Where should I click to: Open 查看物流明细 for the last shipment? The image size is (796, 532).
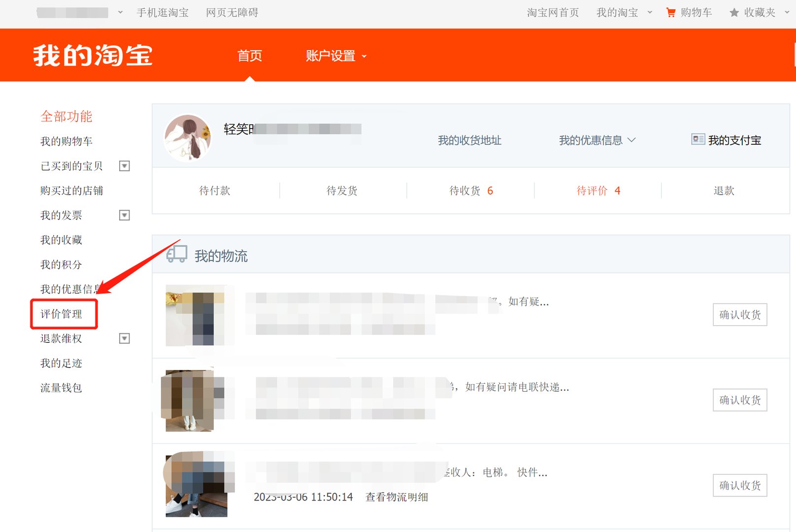point(396,497)
